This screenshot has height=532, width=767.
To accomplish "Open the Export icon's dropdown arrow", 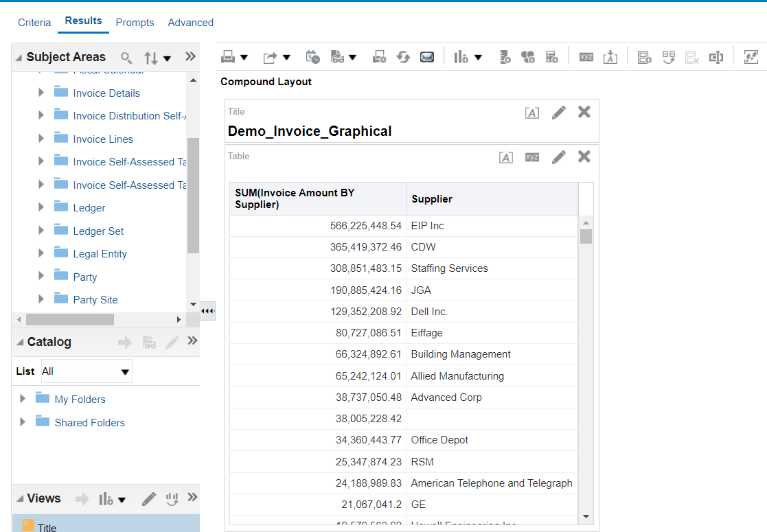I will (x=286, y=58).
